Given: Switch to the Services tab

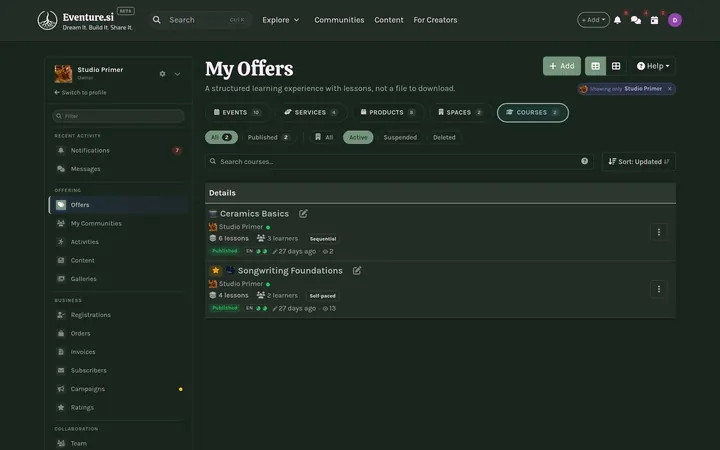Looking at the screenshot, I should point(311,112).
